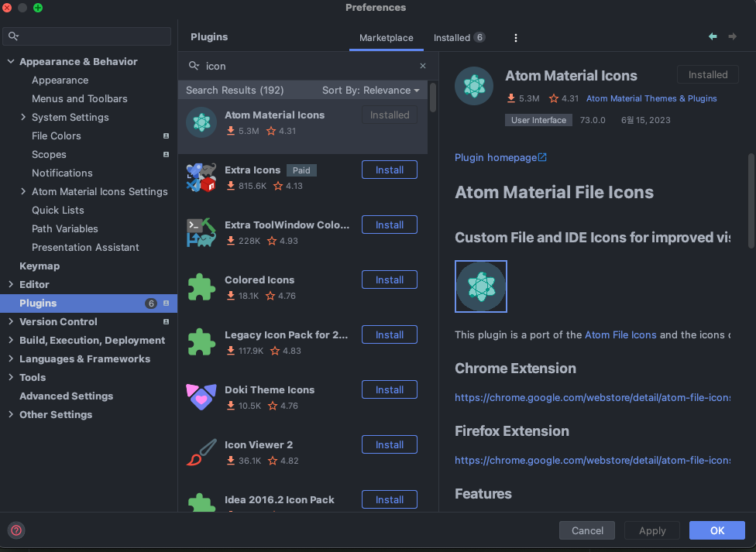Switch to the Installed tab
The width and height of the screenshot is (756, 552).
(x=459, y=38)
